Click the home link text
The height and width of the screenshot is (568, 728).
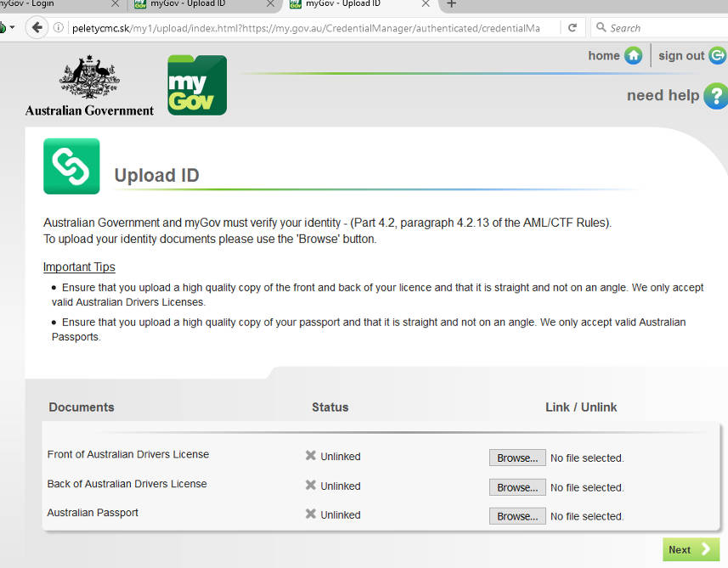click(604, 56)
